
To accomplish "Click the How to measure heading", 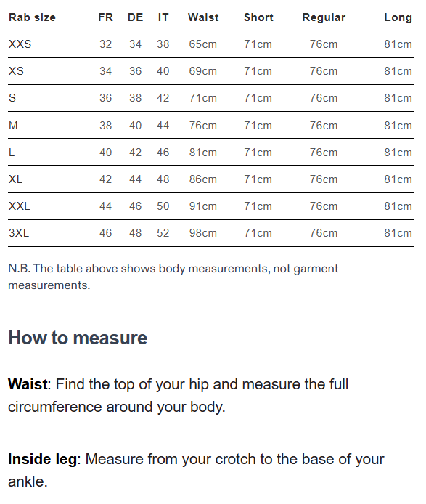I will tap(78, 338).
